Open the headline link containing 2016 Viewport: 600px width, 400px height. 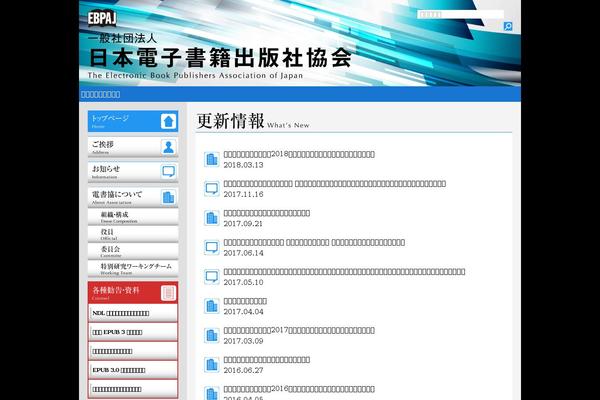299,389
